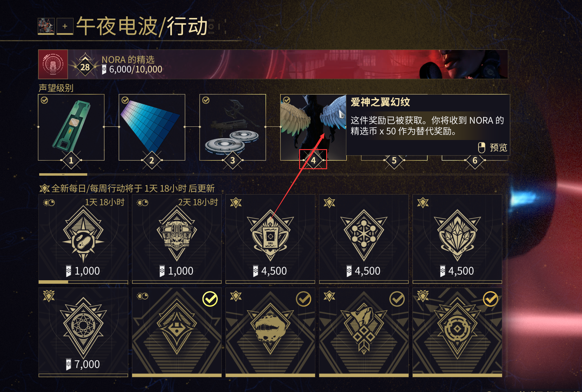The width and height of the screenshot is (582, 392).
Task: Open the skull challenge with 2天 18小时 timer
Action: [177, 239]
